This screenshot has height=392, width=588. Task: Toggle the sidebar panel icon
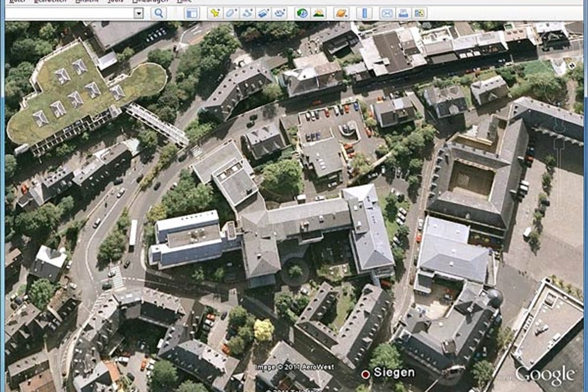(x=192, y=13)
